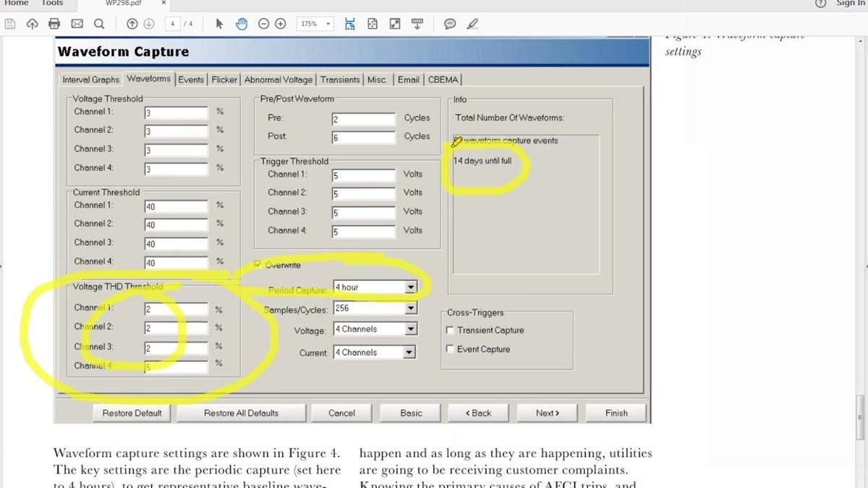Click the zoom in plus icon
The width and height of the screenshot is (868, 488).
(x=281, y=24)
